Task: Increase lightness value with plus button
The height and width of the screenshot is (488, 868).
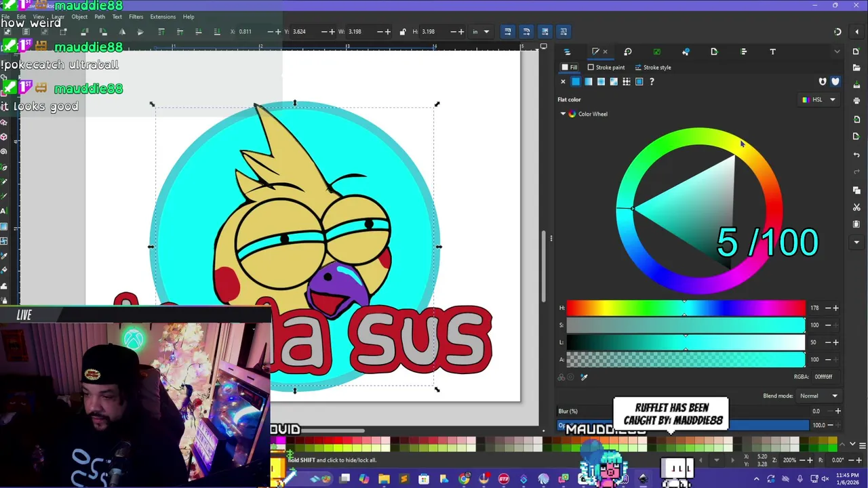Action: point(835,342)
